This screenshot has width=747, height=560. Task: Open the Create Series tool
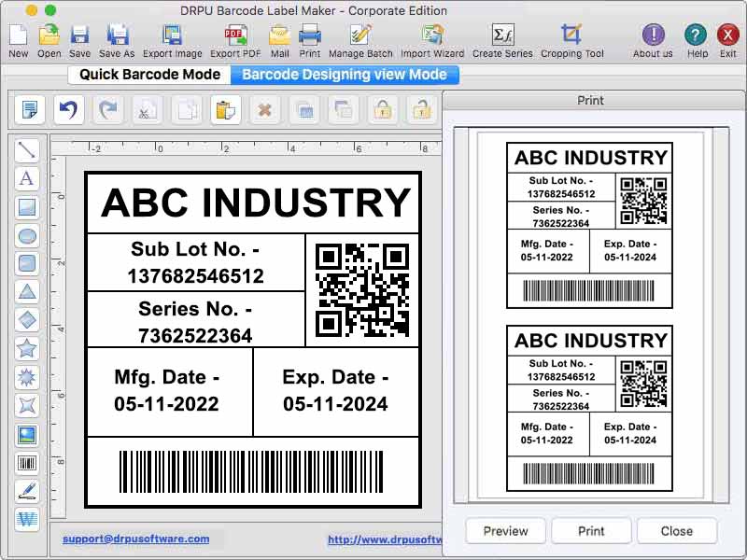504,39
